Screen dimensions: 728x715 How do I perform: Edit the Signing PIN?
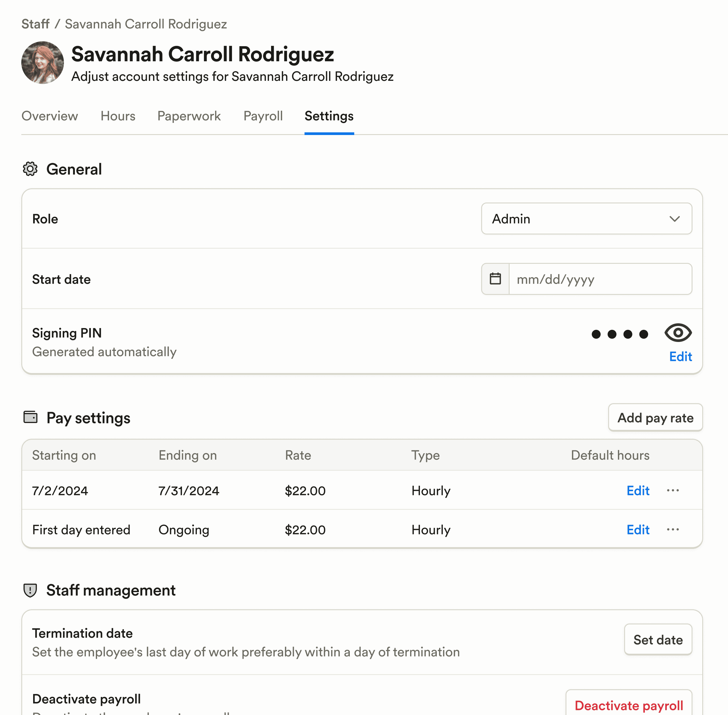(680, 356)
